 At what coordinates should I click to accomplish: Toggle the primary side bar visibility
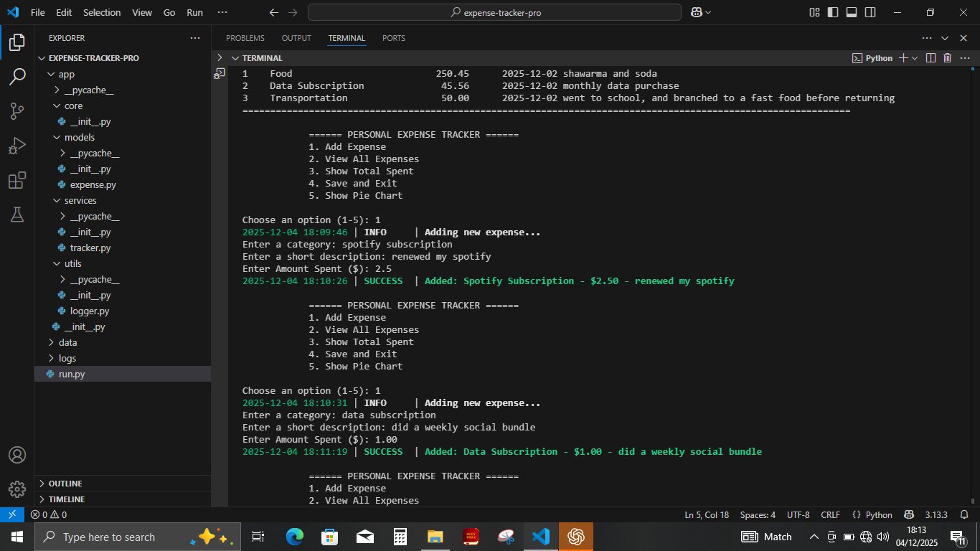click(833, 12)
